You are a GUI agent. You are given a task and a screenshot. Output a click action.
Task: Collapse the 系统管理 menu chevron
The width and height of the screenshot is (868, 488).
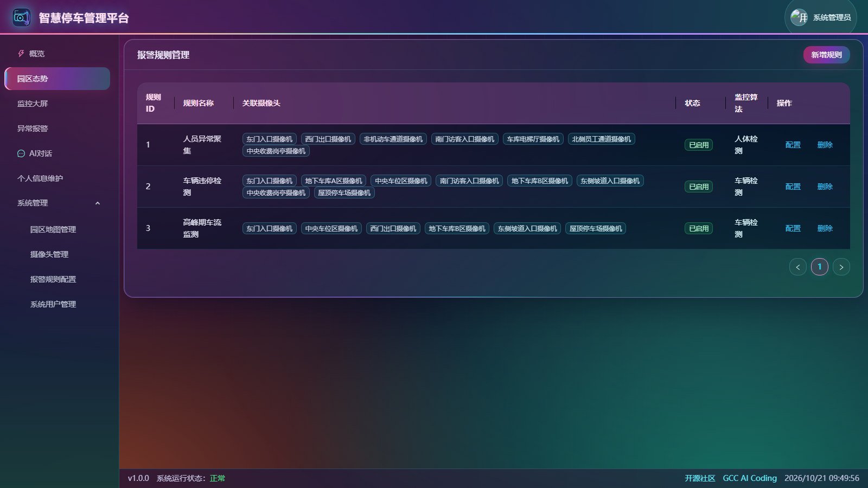[98, 203]
